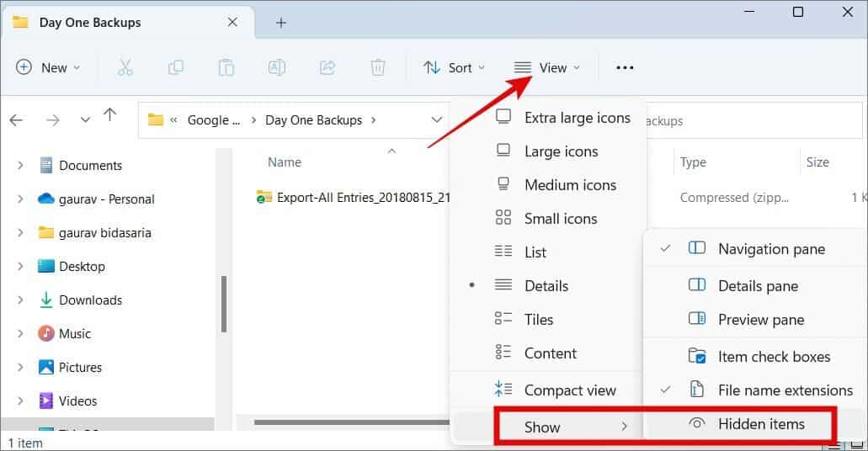868x451 pixels.
Task: Expand the Pictures tree node
Action: (x=20, y=368)
